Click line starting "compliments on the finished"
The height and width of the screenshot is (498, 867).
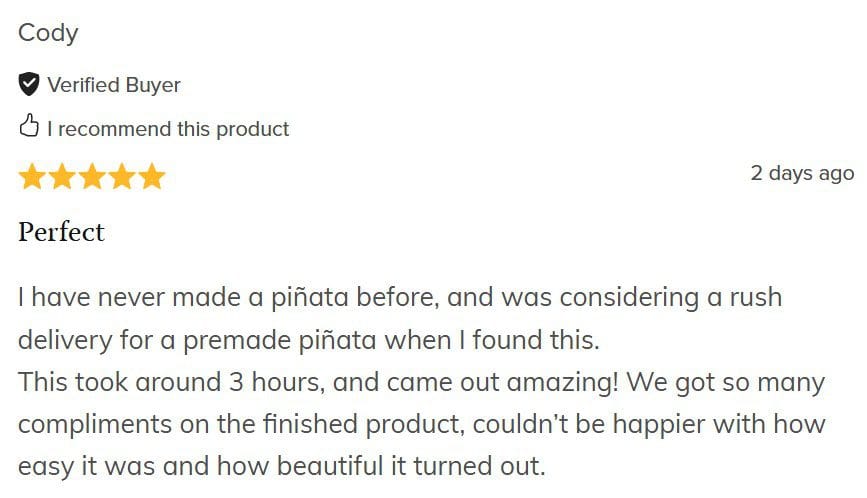point(422,424)
